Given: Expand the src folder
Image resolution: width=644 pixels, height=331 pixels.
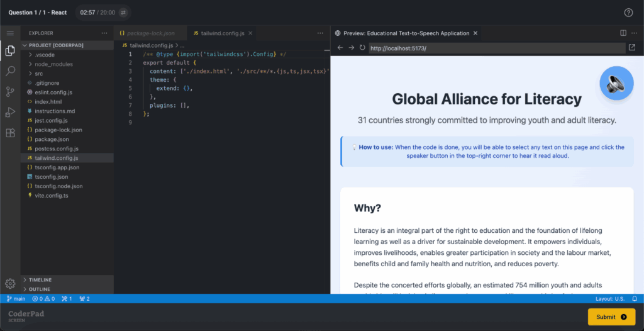Looking at the screenshot, I should 39,74.
